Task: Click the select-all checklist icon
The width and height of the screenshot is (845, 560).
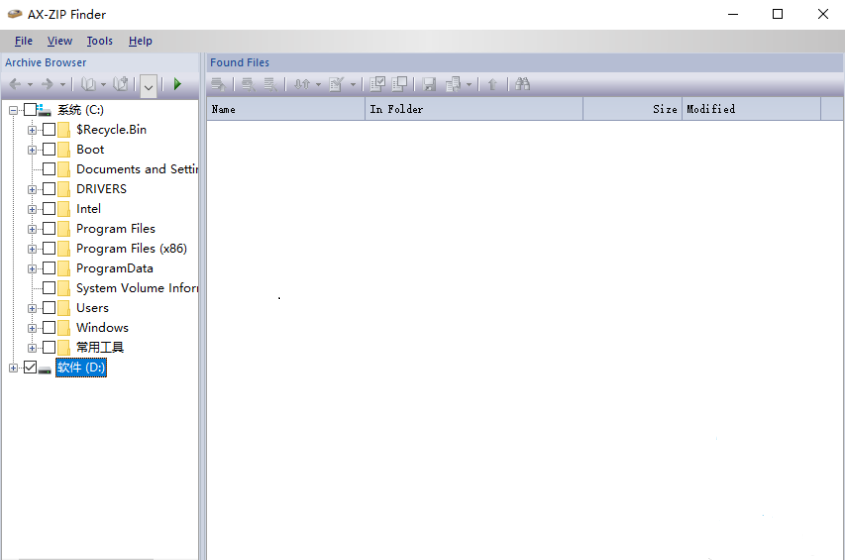Action: click(377, 85)
